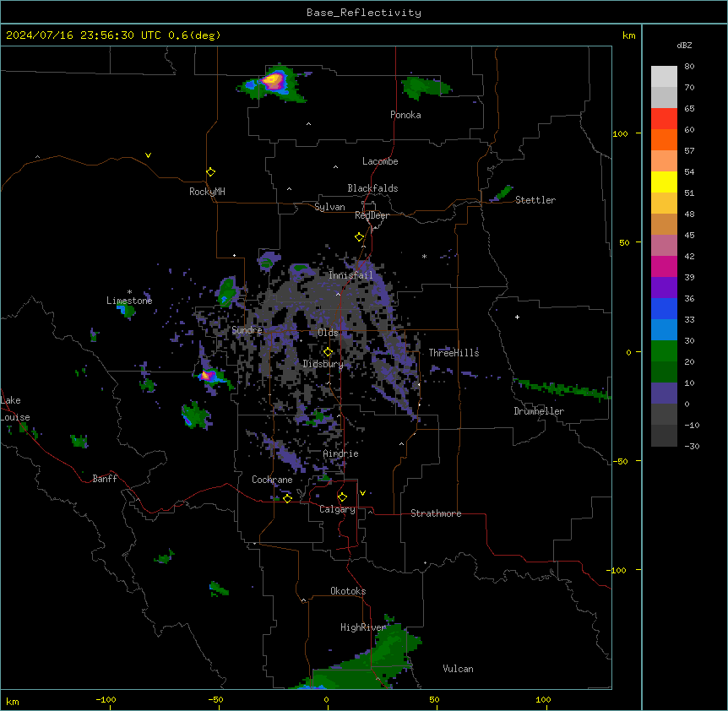Pick the dark blue 36-33 dBZ legend swatch
The image size is (728, 711).
(664, 308)
